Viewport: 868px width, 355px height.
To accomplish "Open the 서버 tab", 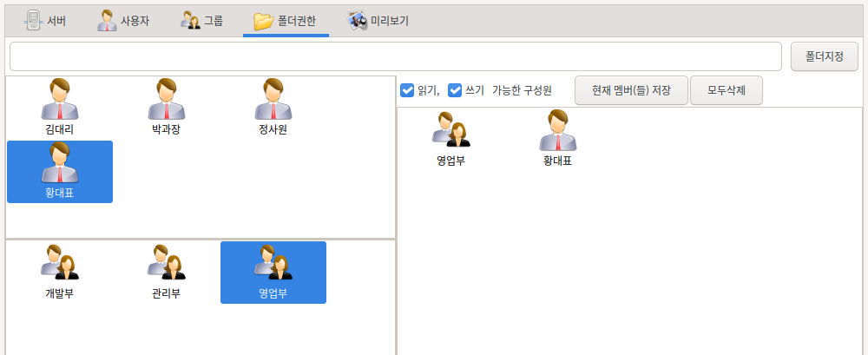I will pyautogui.click(x=44, y=22).
